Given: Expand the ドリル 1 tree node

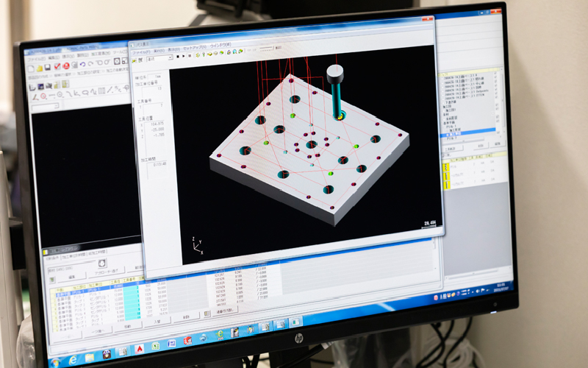Looking at the screenshot, I should [444, 127].
